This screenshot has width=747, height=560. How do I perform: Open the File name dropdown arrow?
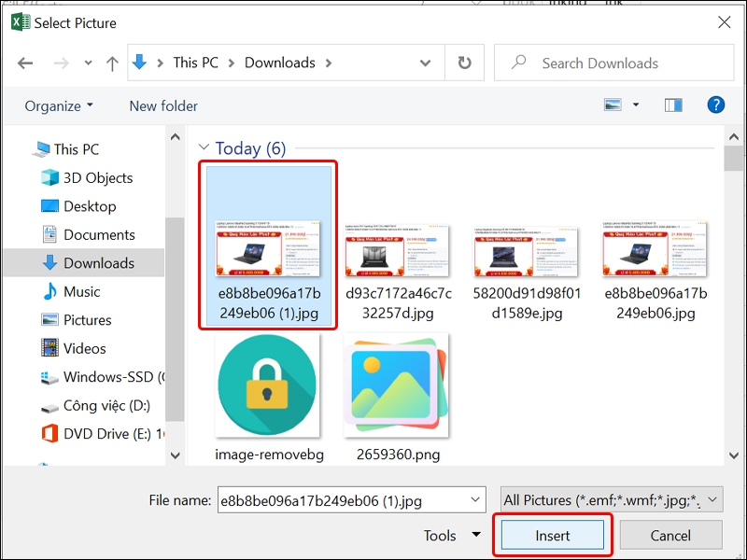click(x=475, y=500)
